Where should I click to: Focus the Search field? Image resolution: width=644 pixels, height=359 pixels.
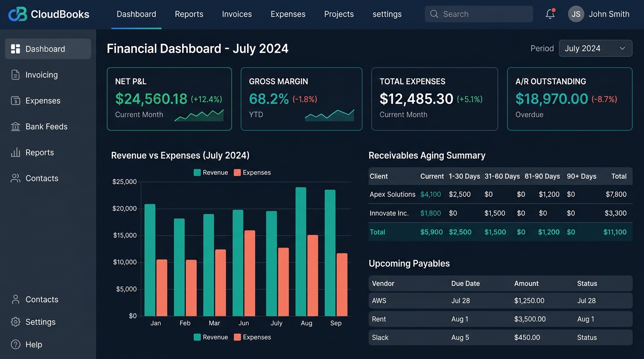coord(479,14)
